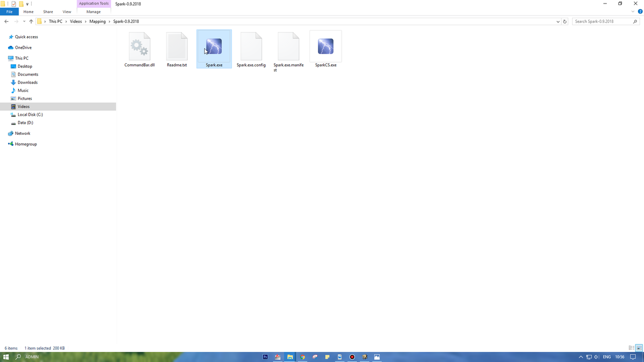The image size is (644, 362).
Task: Open the network icon in system tray
Action: click(x=589, y=357)
